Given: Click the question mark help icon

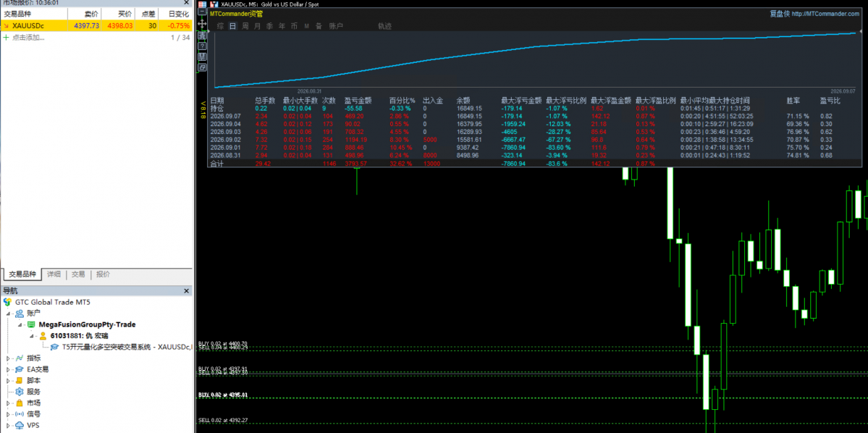Looking at the screenshot, I should 202,46.
